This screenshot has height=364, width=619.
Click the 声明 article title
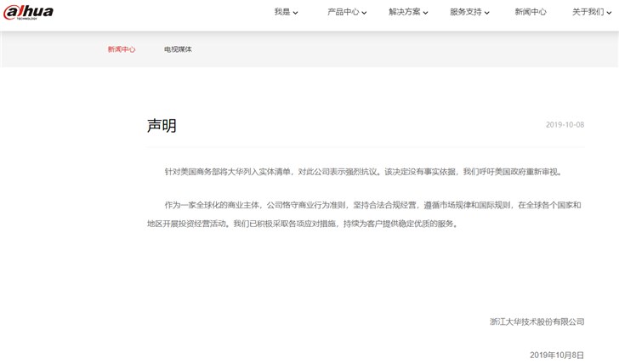point(162,126)
